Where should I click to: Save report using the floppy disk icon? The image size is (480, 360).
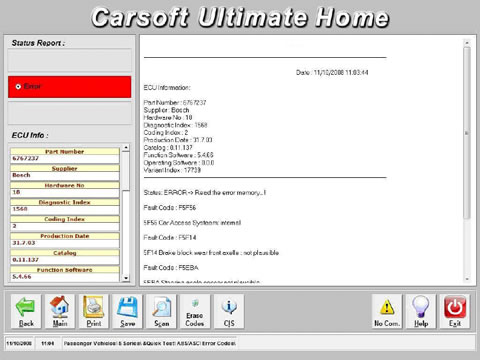[127, 311]
